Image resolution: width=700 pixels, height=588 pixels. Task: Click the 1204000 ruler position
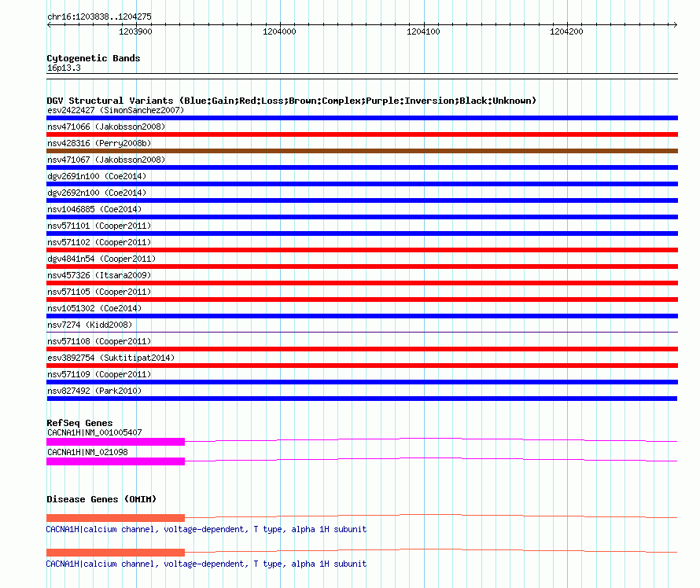279,31
